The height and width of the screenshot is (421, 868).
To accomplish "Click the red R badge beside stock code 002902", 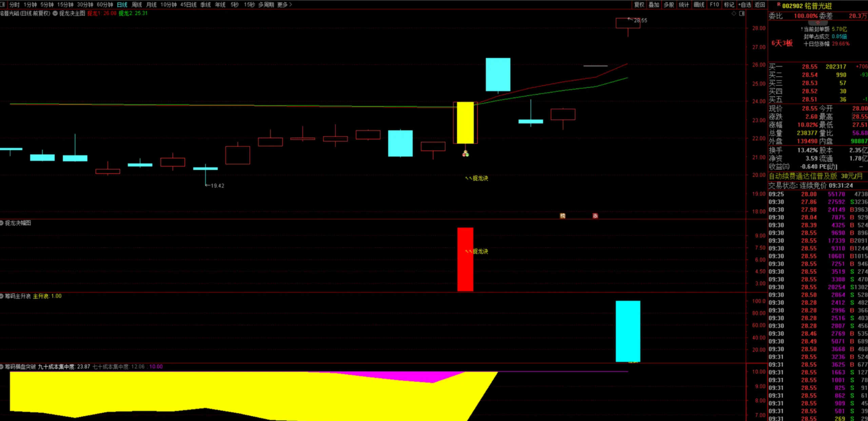I will (x=779, y=5).
